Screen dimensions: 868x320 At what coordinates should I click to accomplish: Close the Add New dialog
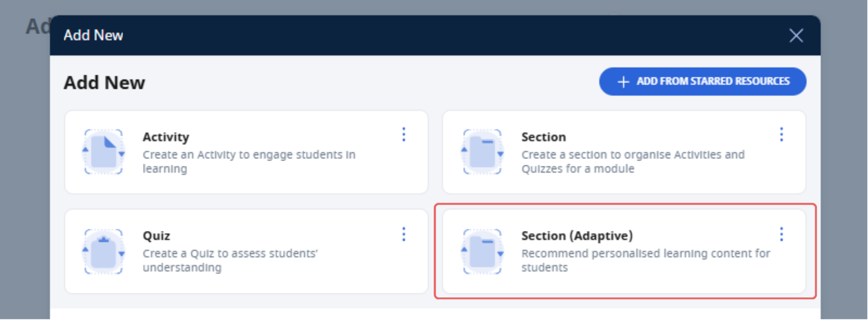coord(796,35)
